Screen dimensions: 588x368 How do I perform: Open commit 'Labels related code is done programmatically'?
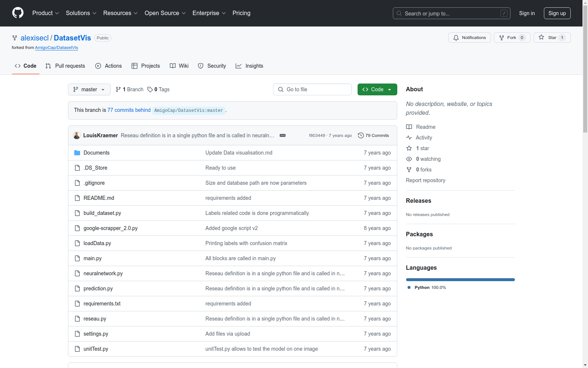click(x=257, y=213)
